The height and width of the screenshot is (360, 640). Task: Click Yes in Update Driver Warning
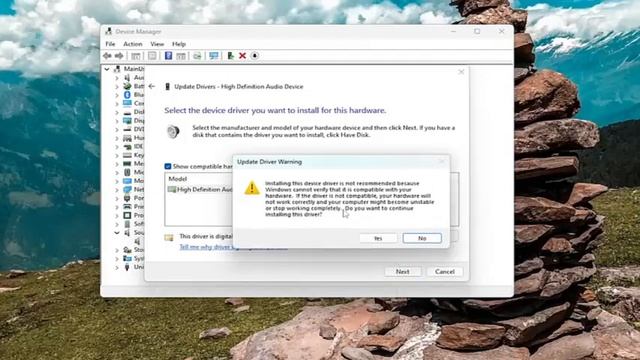378,238
